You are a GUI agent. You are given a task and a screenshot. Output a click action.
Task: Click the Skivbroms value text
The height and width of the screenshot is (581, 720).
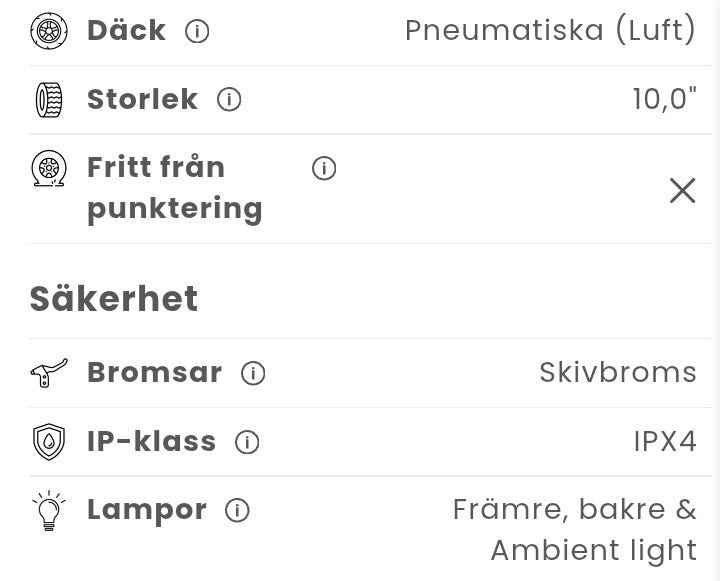pos(618,373)
